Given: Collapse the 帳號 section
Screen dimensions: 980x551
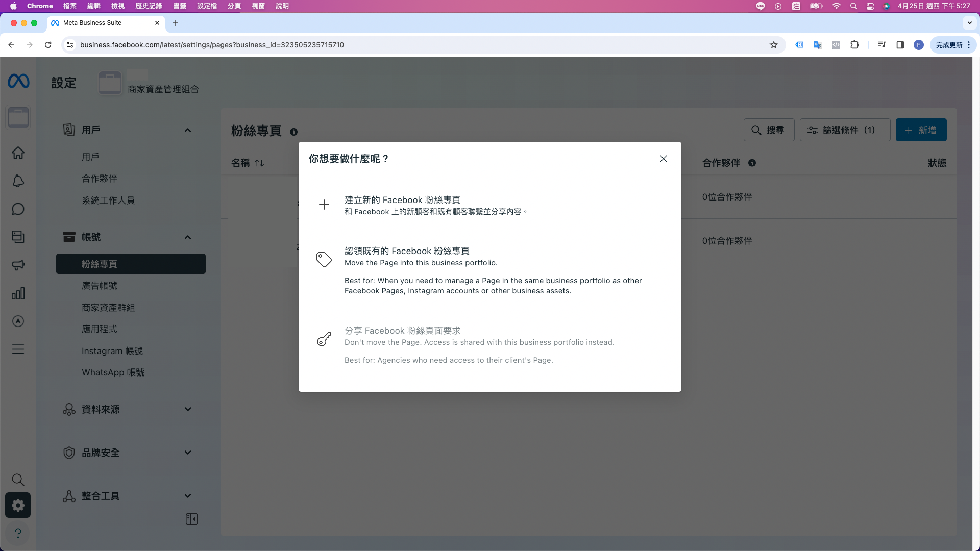Looking at the screenshot, I should pos(188,237).
